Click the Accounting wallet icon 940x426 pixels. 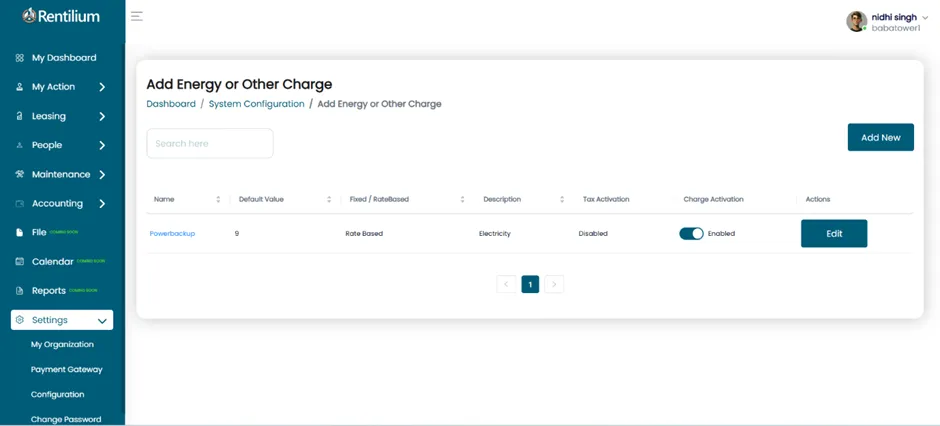tap(19, 204)
